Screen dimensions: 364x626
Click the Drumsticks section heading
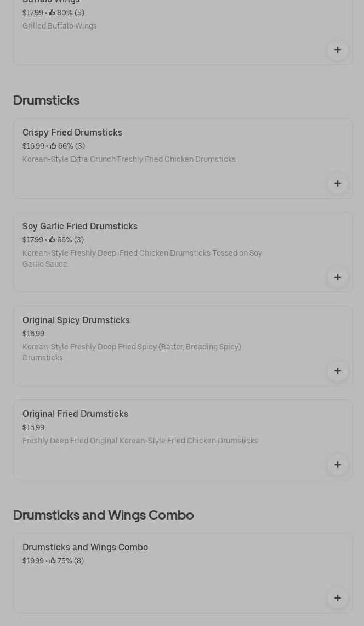click(x=46, y=100)
